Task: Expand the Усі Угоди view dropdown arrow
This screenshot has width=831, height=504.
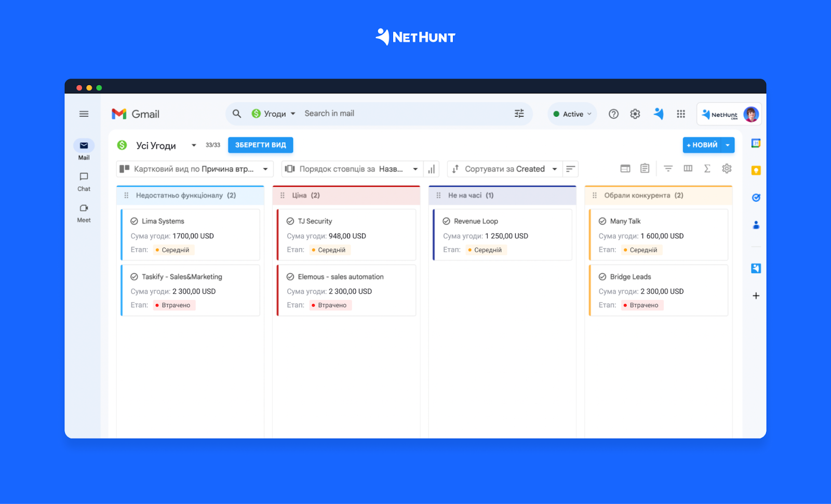Action: click(194, 145)
